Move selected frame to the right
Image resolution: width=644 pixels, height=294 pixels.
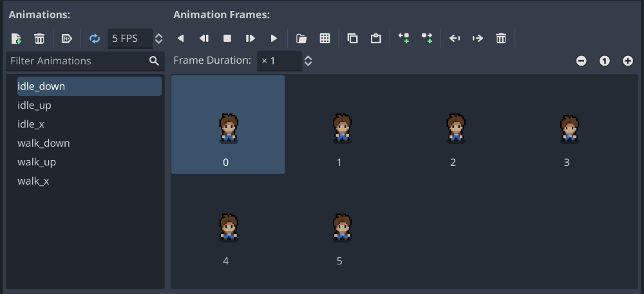[477, 39]
